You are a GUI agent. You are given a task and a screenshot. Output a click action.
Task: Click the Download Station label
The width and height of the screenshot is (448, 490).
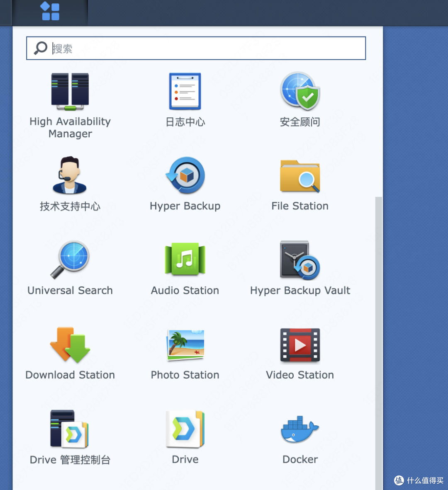tap(70, 375)
